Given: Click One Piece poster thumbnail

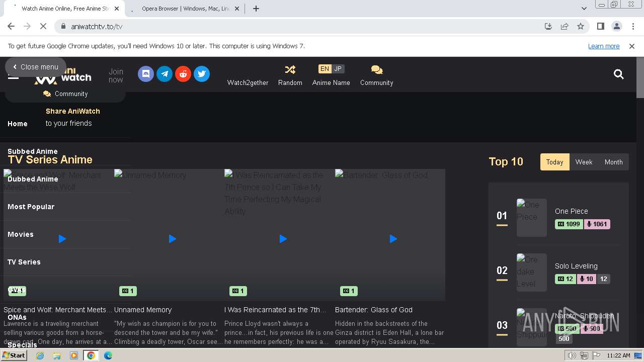Looking at the screenshot, I should [532, 218].
